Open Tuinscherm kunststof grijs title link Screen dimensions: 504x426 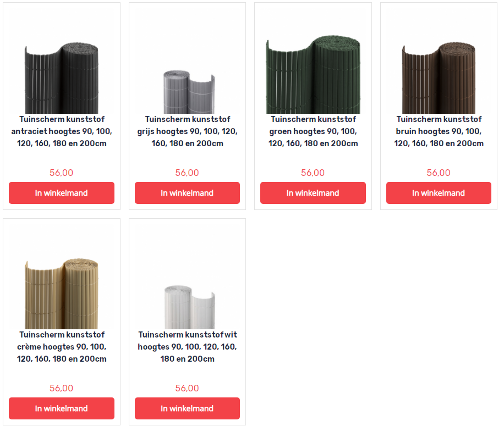coord(188,131)
